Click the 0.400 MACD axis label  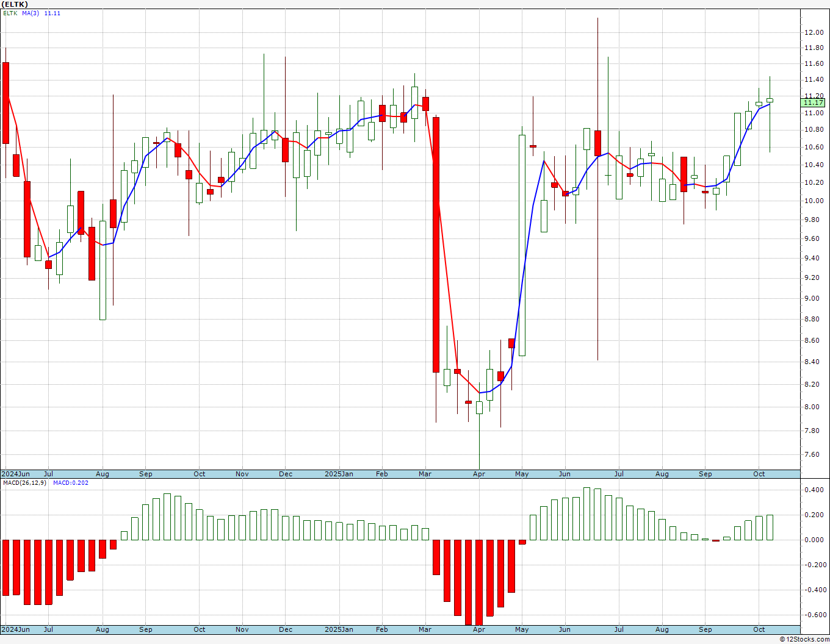click(x=814, y=490)
